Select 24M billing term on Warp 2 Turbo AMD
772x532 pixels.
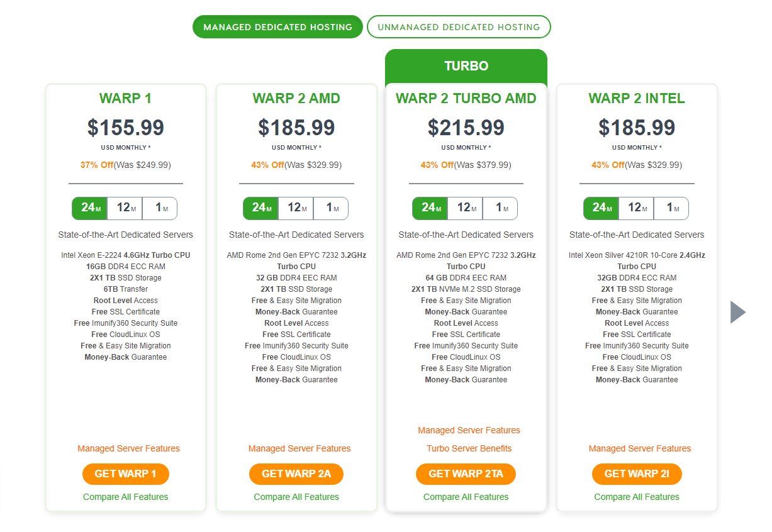coord(430,208)
